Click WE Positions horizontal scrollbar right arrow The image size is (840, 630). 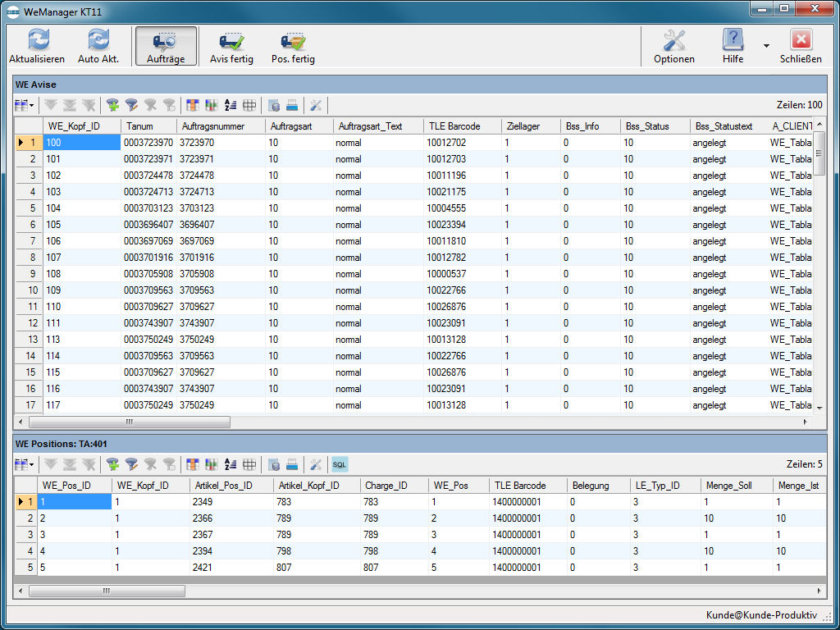pyautogui.click(x=819, y=591)
